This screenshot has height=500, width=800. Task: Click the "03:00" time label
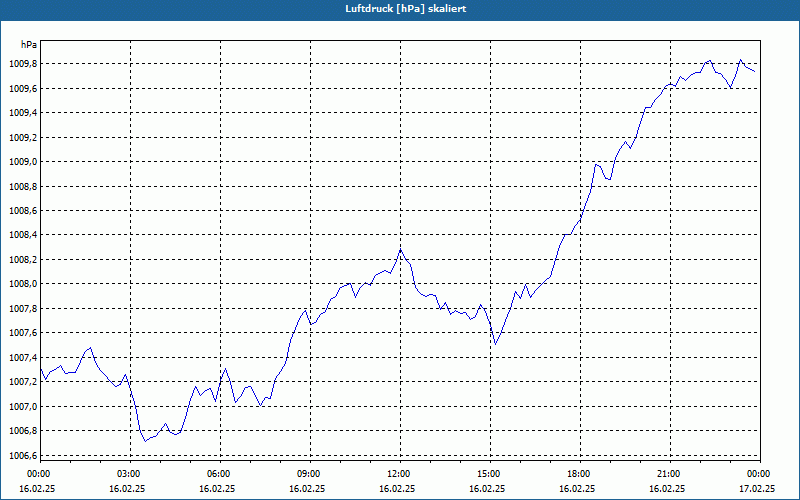pyautogui.click(x=128, y=474)
